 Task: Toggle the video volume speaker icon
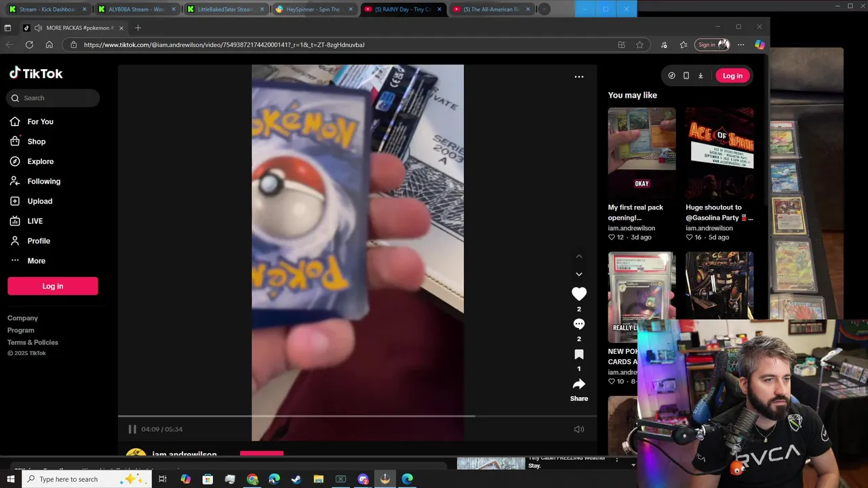579,429
